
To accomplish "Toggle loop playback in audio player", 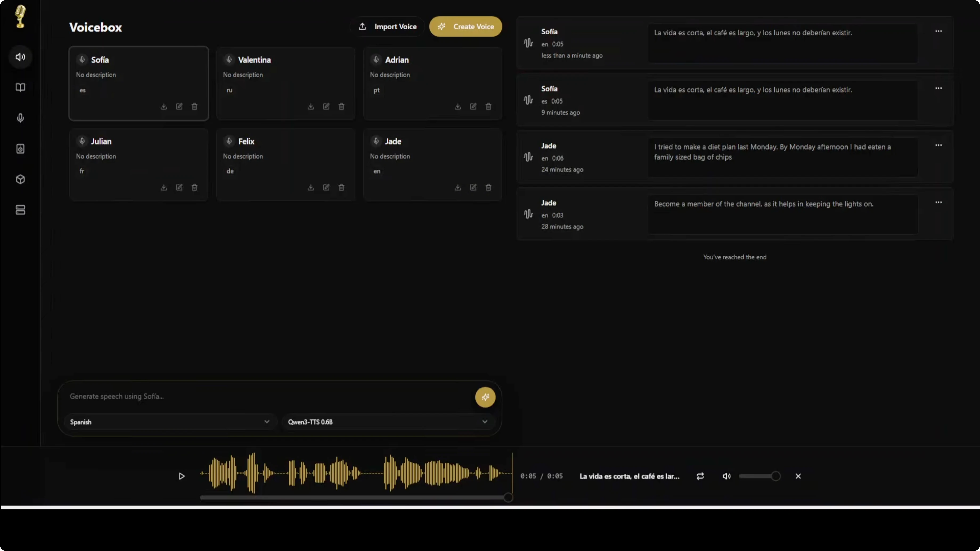I will coord(700,476).
